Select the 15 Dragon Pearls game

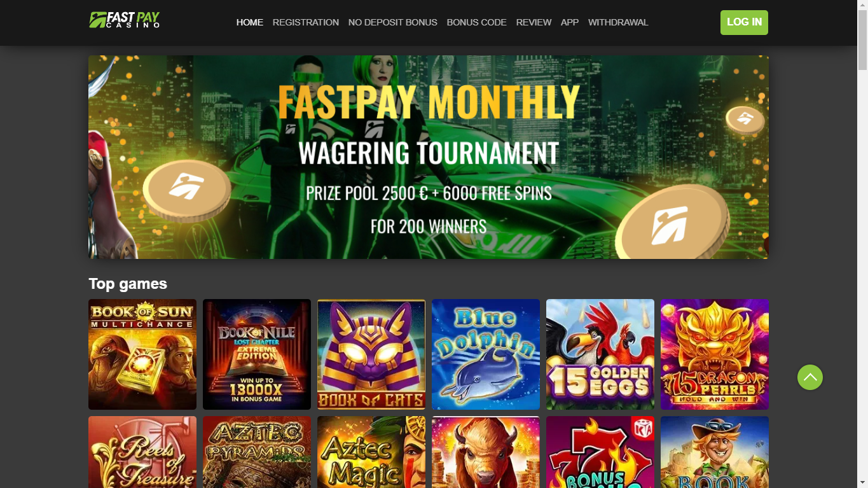715,354
